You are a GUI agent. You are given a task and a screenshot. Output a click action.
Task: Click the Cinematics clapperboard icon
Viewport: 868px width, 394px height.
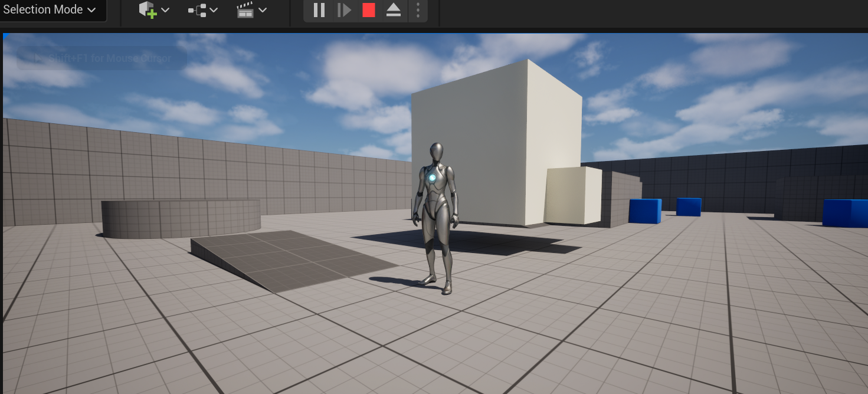tap(245, 10)
